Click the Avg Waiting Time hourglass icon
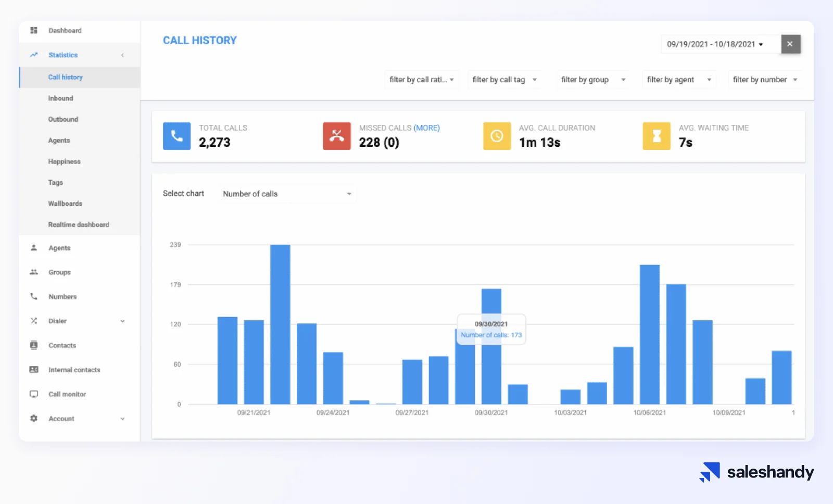 point(657,136)
